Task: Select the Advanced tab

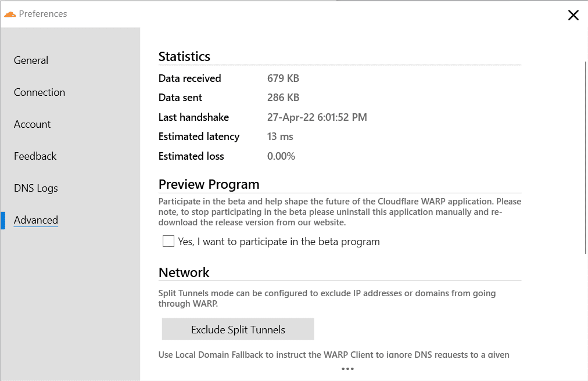Action: [x=36, y=220]
